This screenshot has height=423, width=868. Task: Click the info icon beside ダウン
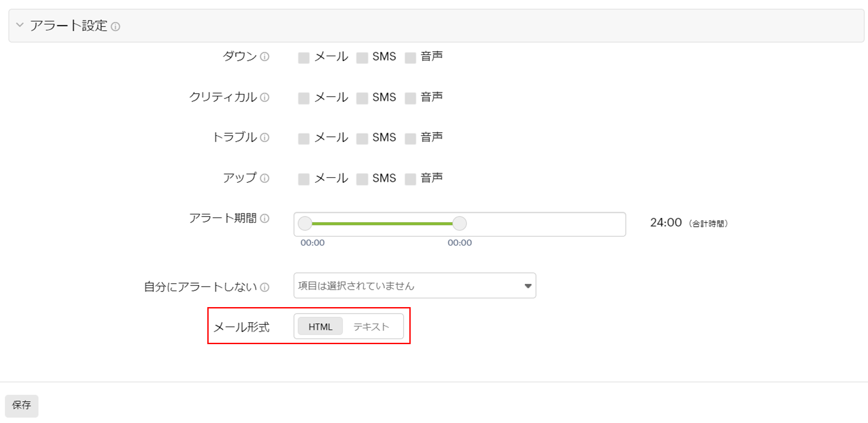pos(265,57)
